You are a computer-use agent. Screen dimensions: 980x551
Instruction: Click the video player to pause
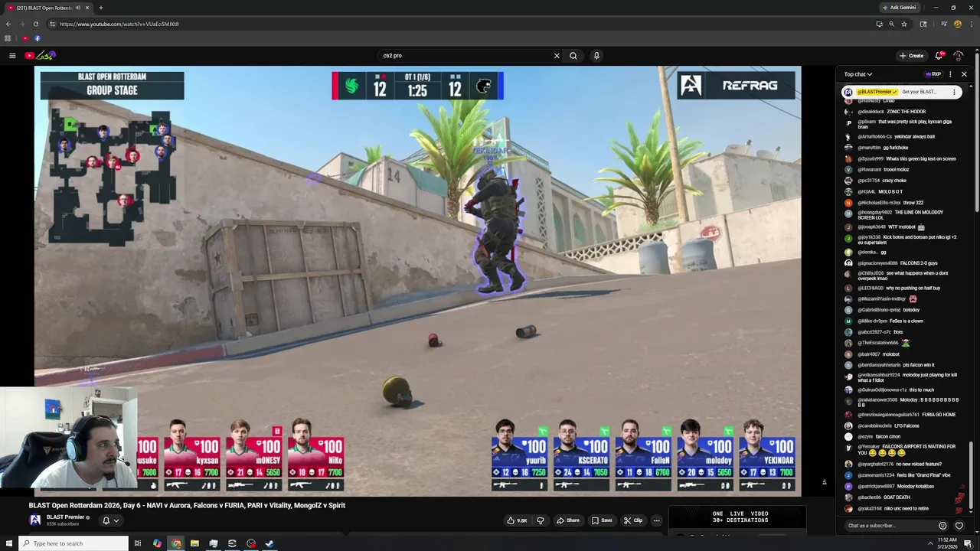coord(417,281)
